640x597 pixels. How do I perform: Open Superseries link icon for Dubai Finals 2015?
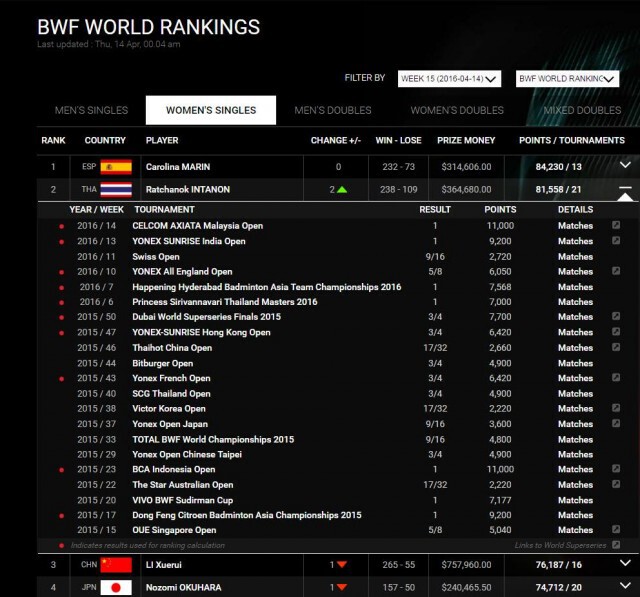click(616, 316)
